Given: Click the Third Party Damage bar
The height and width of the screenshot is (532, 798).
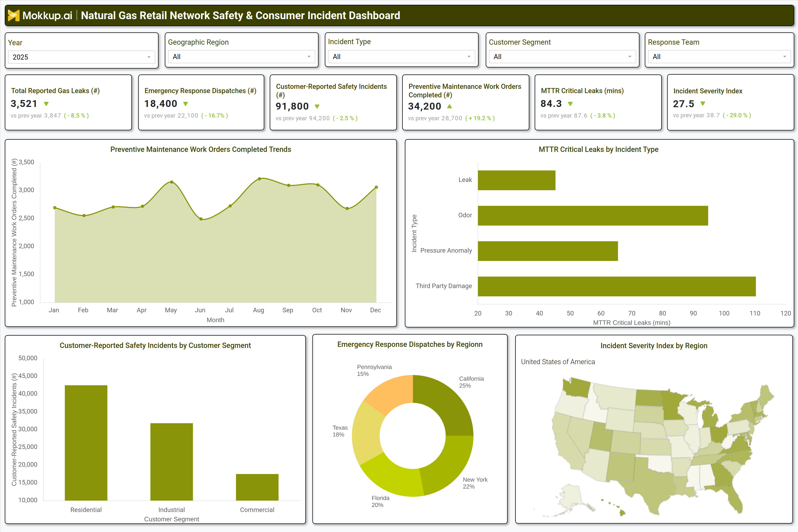Looking at the screenshot, I should pos(617,286).
